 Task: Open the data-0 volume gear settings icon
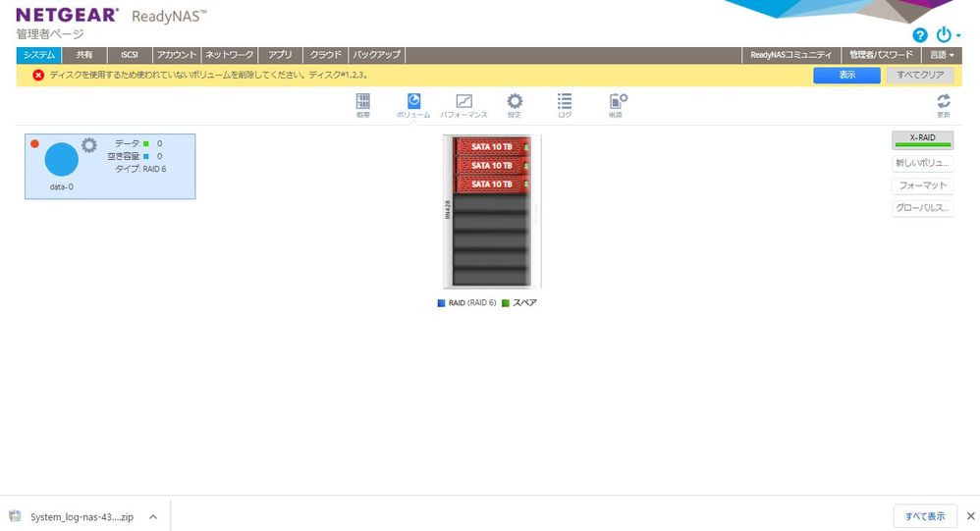point(89,145)
